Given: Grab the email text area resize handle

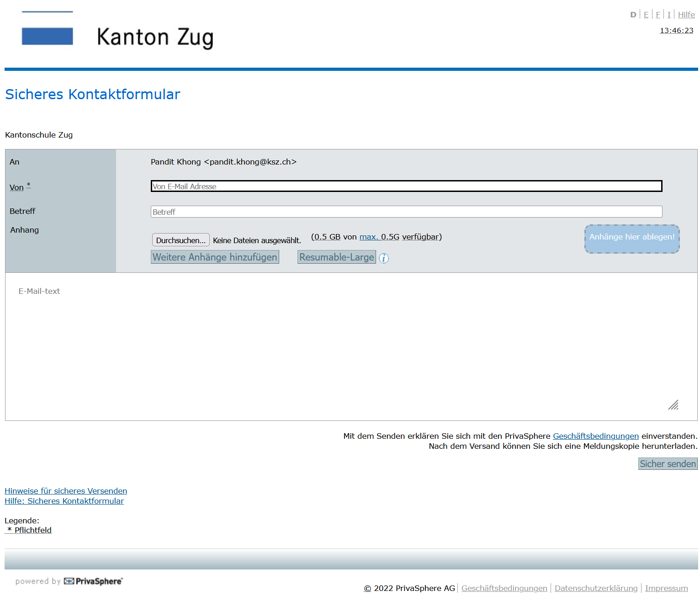Looking at the screenshot, I should point(673,405).
